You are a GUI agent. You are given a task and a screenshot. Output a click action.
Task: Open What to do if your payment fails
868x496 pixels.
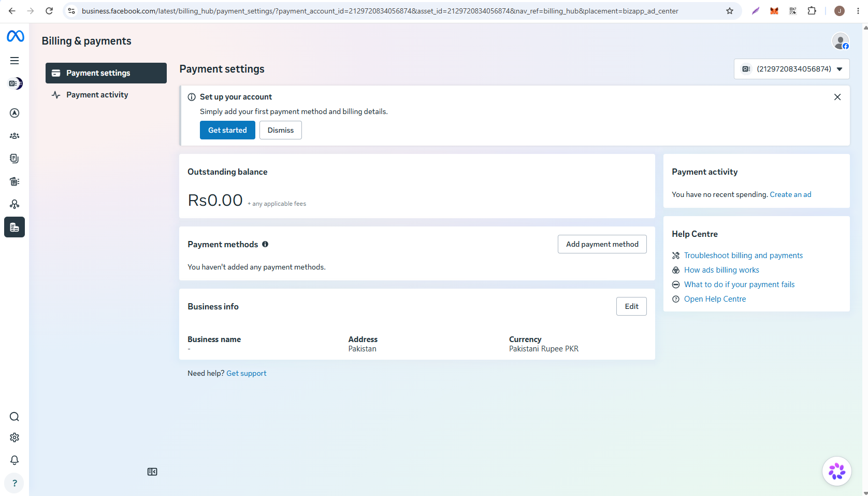coord(739,285)
